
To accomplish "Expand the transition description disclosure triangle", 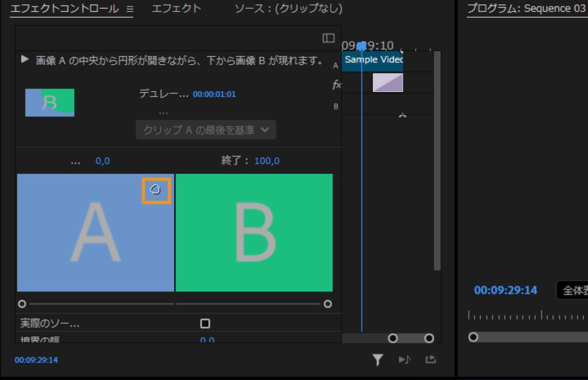I will point(24,60).
